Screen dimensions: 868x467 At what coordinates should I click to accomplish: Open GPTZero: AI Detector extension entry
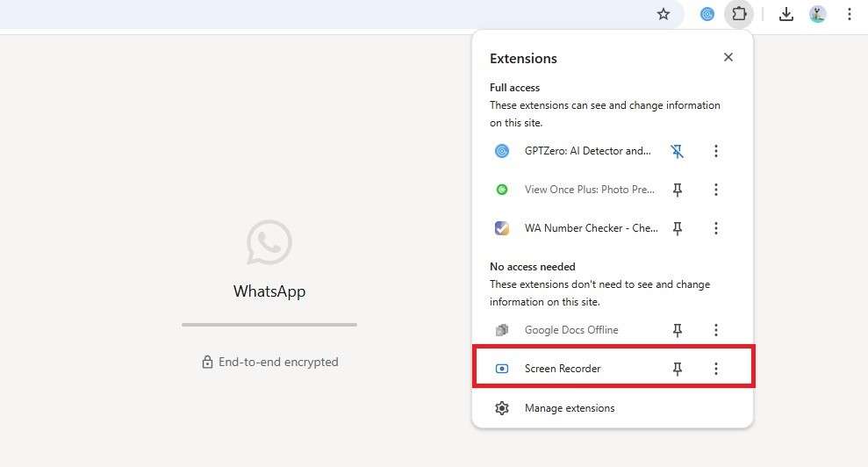tap(587, 151)
